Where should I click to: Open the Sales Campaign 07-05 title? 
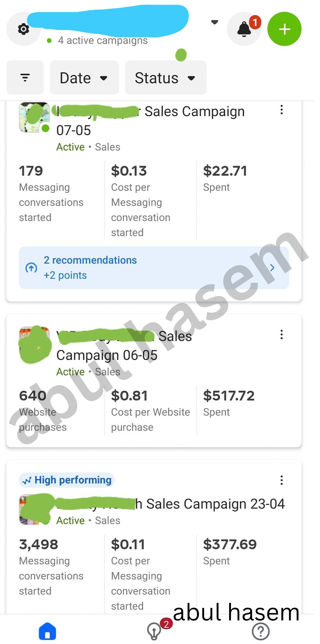pos(150,121)
